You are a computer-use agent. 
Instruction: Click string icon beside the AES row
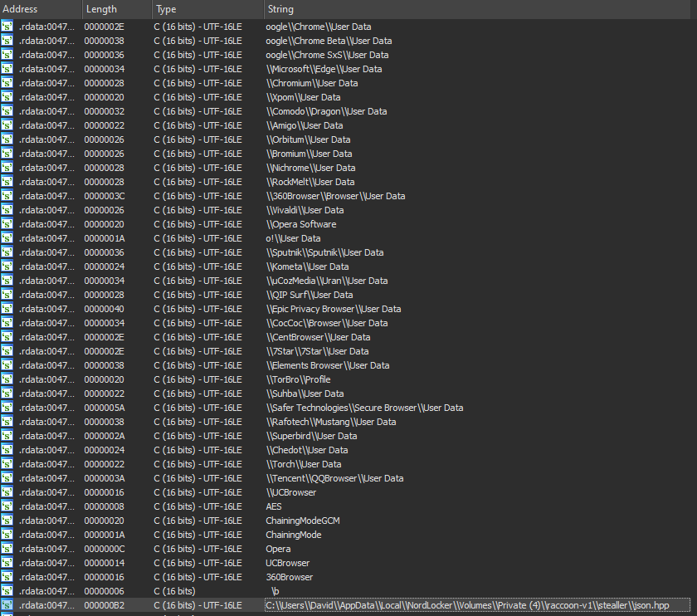(7, 506)
